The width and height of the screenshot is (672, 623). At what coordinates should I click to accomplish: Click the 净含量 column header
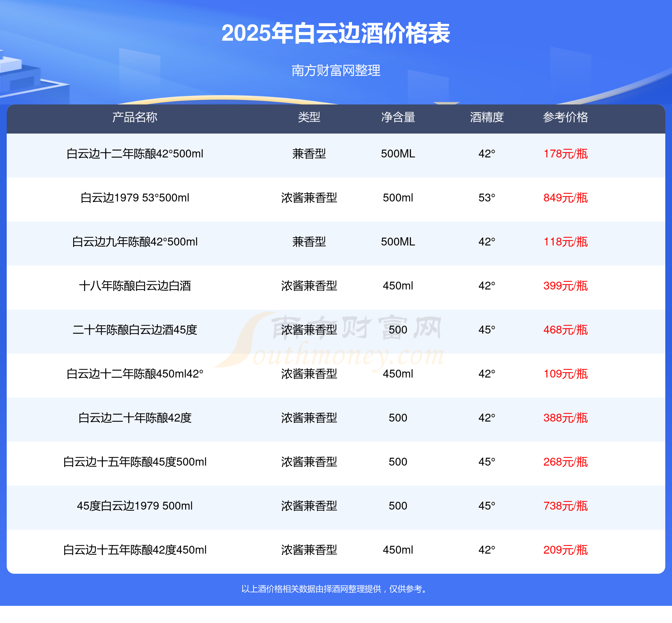tap(398, 117)
